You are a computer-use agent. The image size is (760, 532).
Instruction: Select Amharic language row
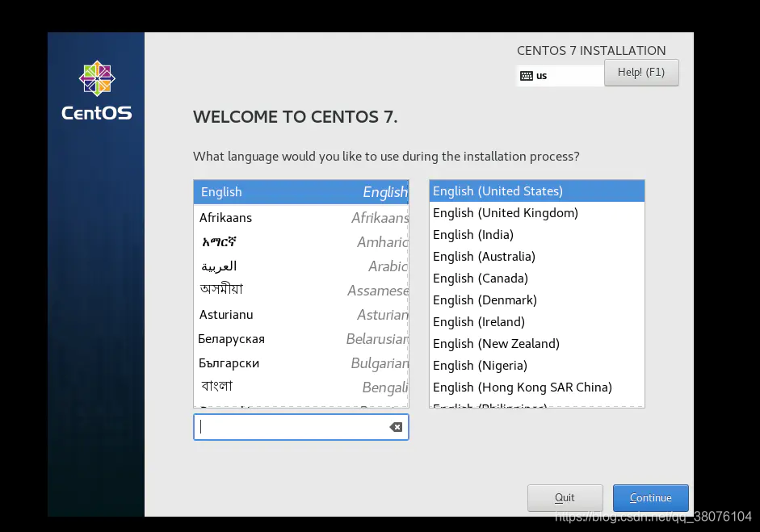[x=301, y=241]
